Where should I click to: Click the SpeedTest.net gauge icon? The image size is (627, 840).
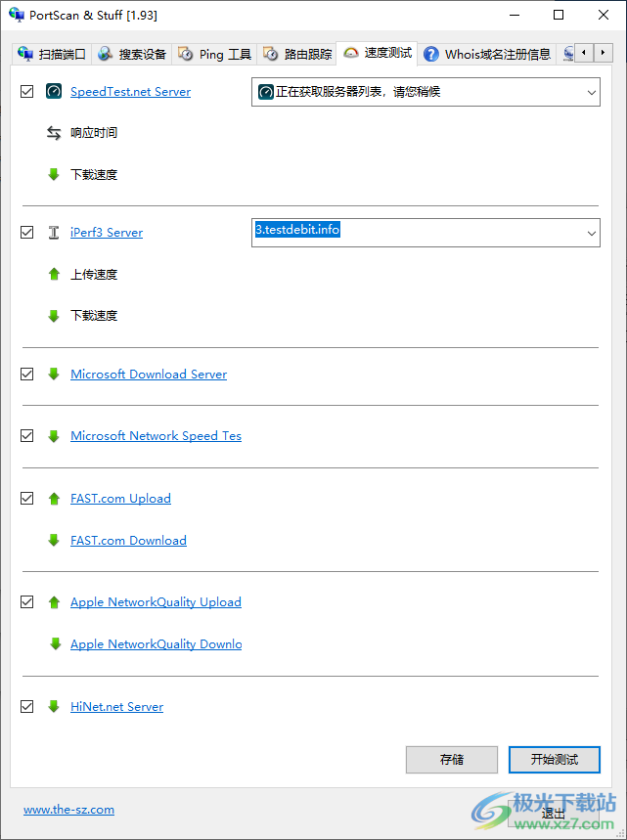pyautogui.click(x=54, y=92)
